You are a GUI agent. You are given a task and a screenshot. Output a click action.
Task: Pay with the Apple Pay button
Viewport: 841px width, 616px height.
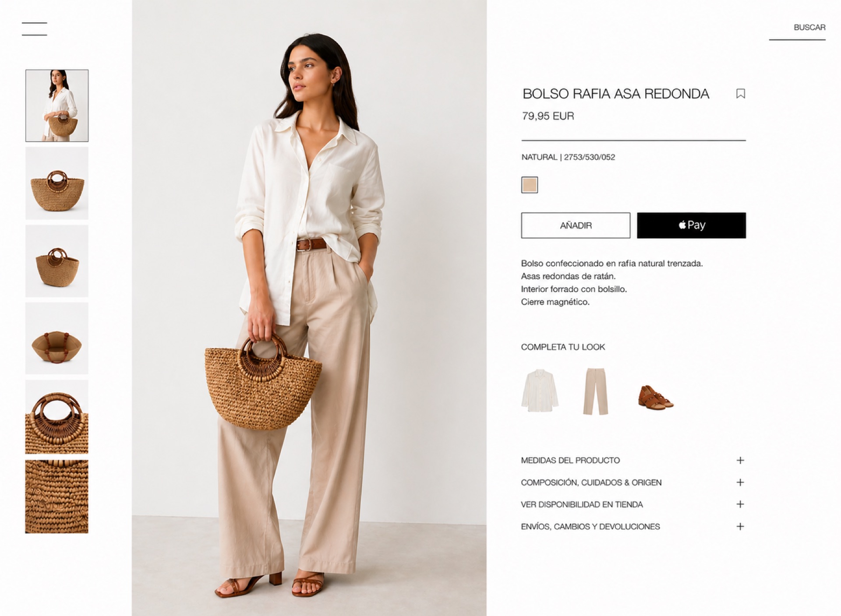pyautogui.click(x=691, y=225)
